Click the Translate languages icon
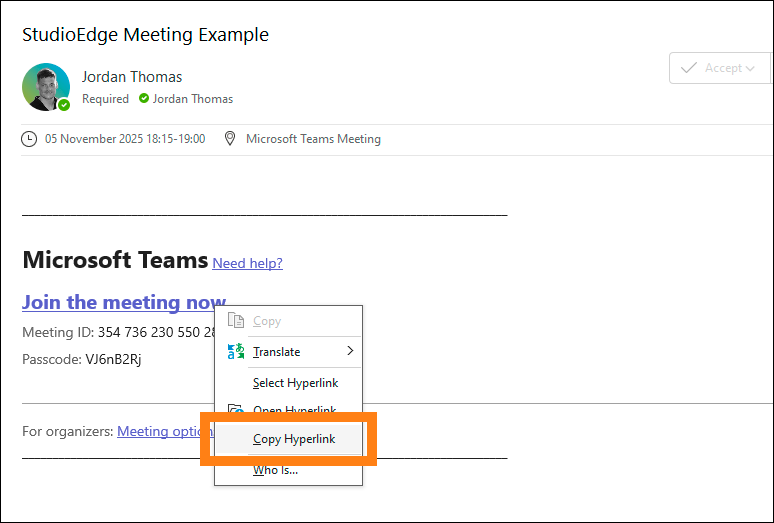 coord(236,351)
